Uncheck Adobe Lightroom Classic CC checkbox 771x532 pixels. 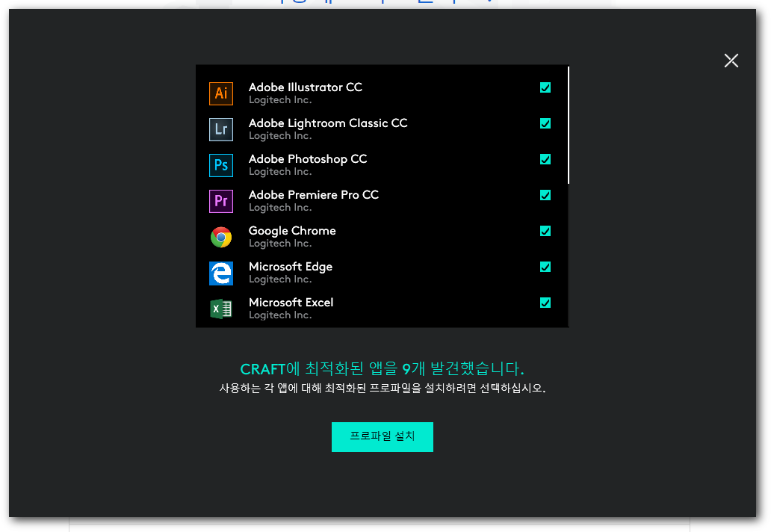545,123
